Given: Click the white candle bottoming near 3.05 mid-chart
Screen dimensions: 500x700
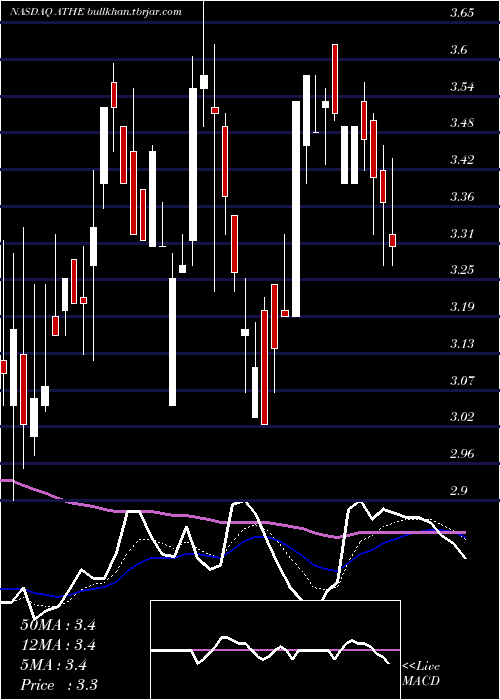Looking at the screenshot, I should coord(172,342).
